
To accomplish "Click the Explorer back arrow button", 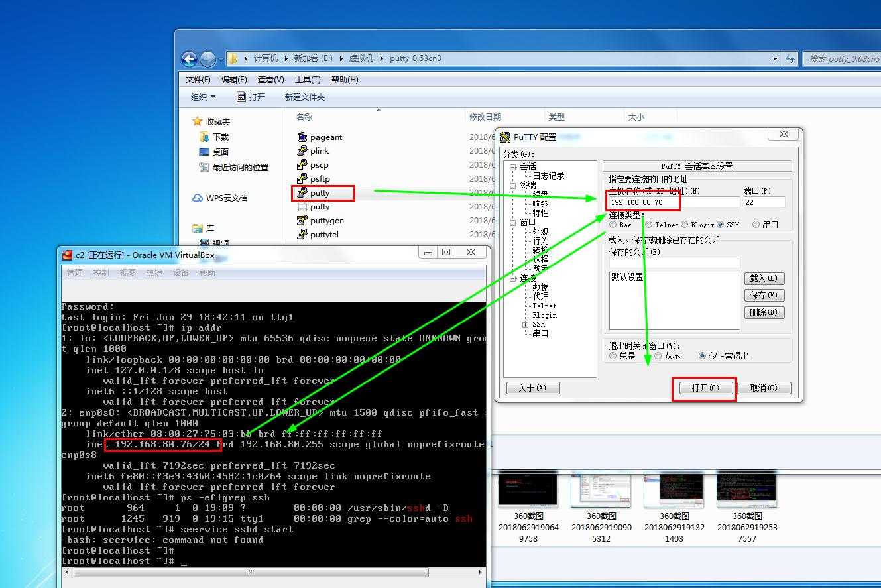I will coord(189,58).
